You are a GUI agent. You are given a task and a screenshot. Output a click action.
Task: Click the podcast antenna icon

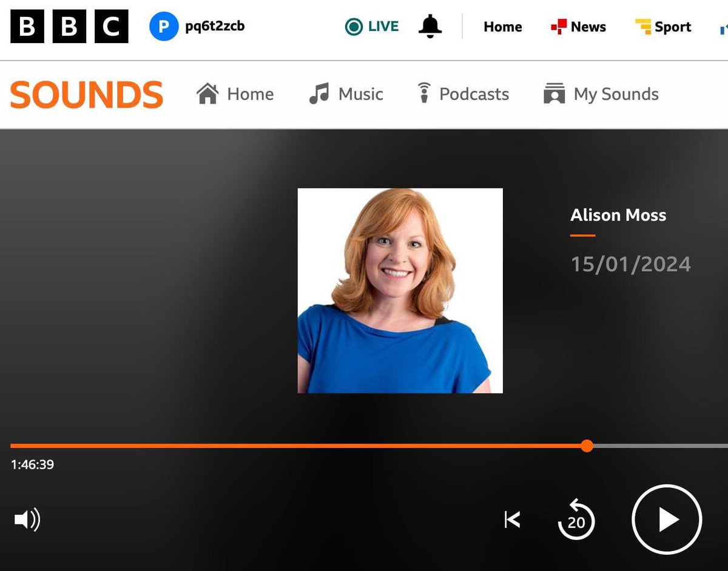424,94
